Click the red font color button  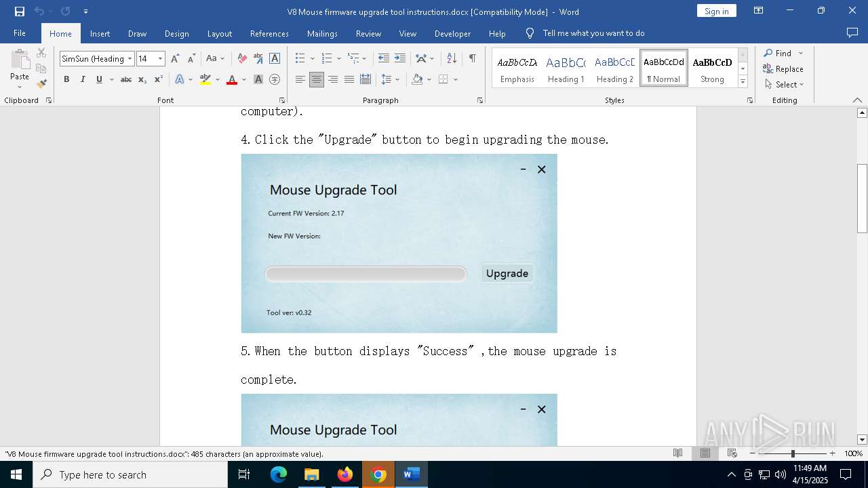pyautogui.click(x=232, y=79)
